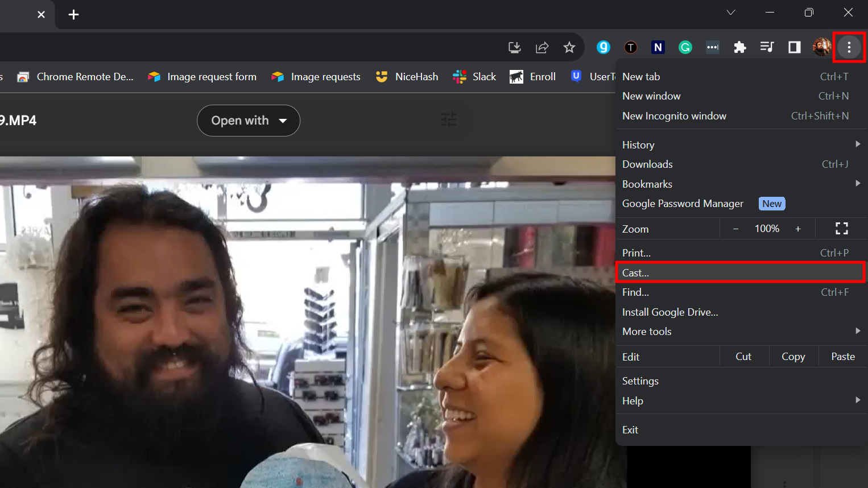Bookmark this page with the star icon
The image size is (868, 488).
tap(569, 47)
